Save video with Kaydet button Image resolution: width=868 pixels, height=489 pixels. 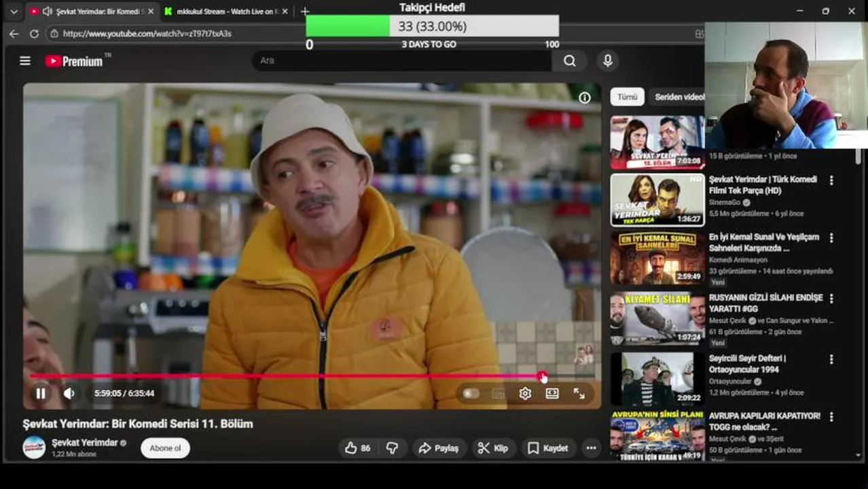[x=548, y=448]
